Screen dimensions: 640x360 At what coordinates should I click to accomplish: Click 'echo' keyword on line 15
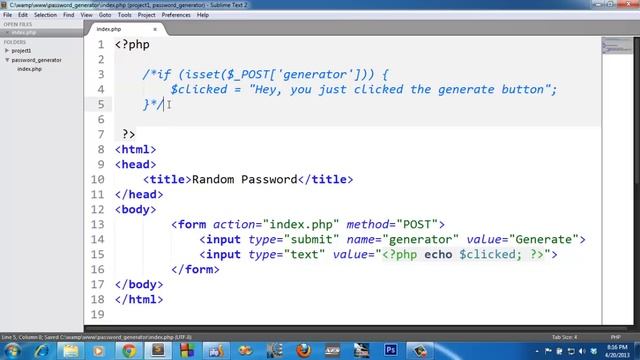point(438,255)
